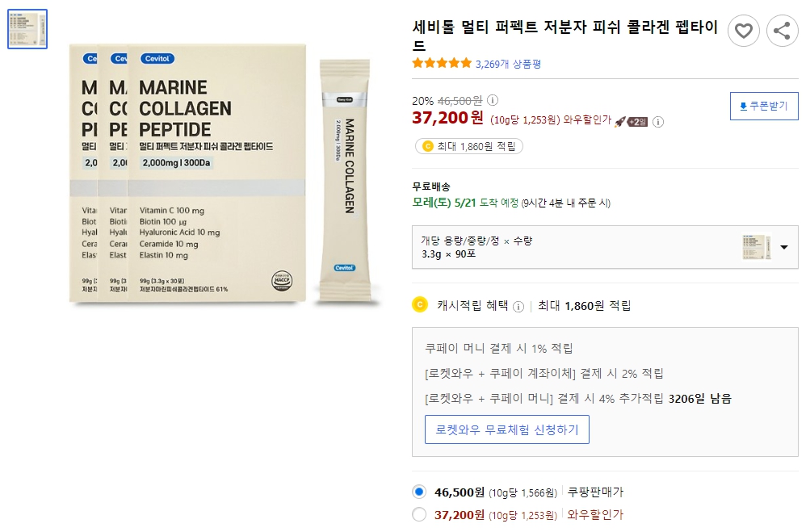Viewport: 810px width, 532px height.
Task: Select the product thumbnail in the left sidebar
Action: click(27, 28)
